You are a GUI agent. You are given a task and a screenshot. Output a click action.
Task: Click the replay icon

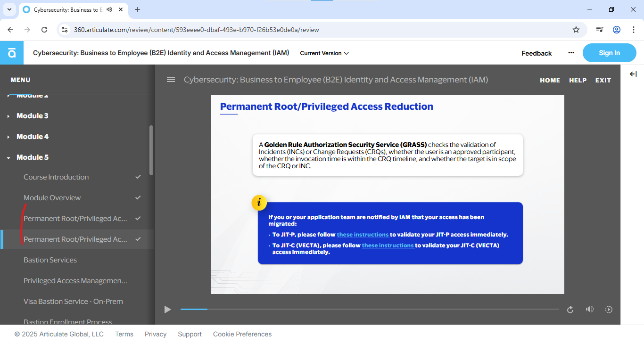570,310
